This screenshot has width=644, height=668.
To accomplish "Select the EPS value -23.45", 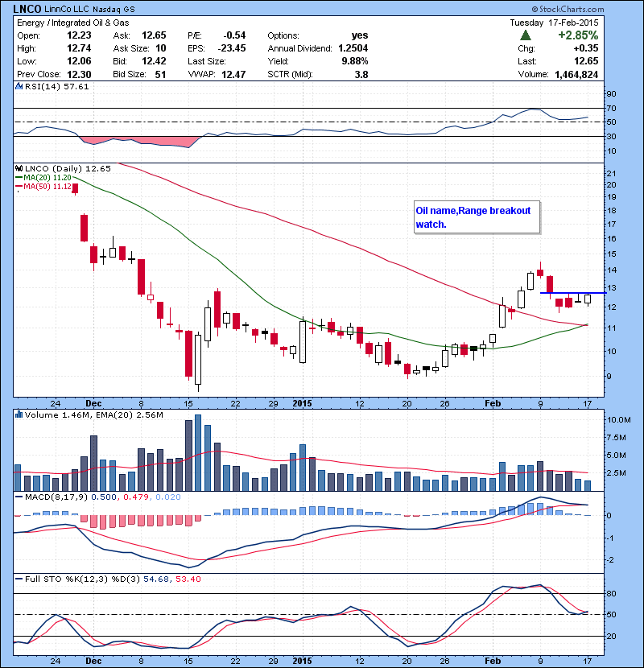I will [x=232, y=48].
